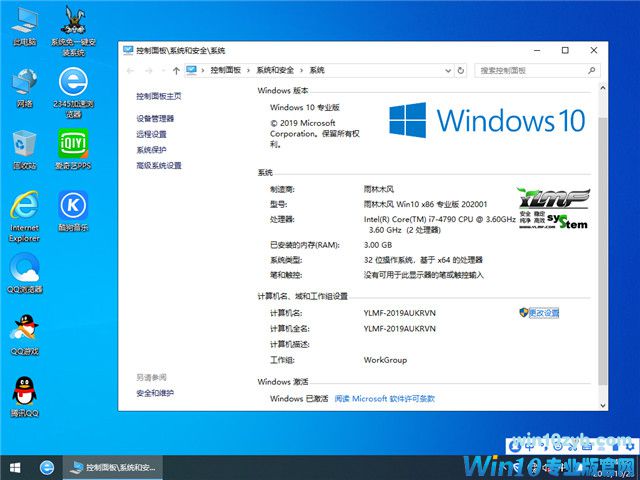
Task: Click the Intel Core i7-4790 processor text
Action: click(x=440, y=224)
